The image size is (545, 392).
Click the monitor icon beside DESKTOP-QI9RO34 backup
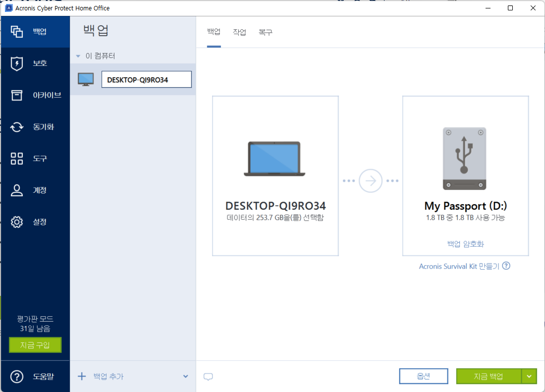[x=86, y=80]
